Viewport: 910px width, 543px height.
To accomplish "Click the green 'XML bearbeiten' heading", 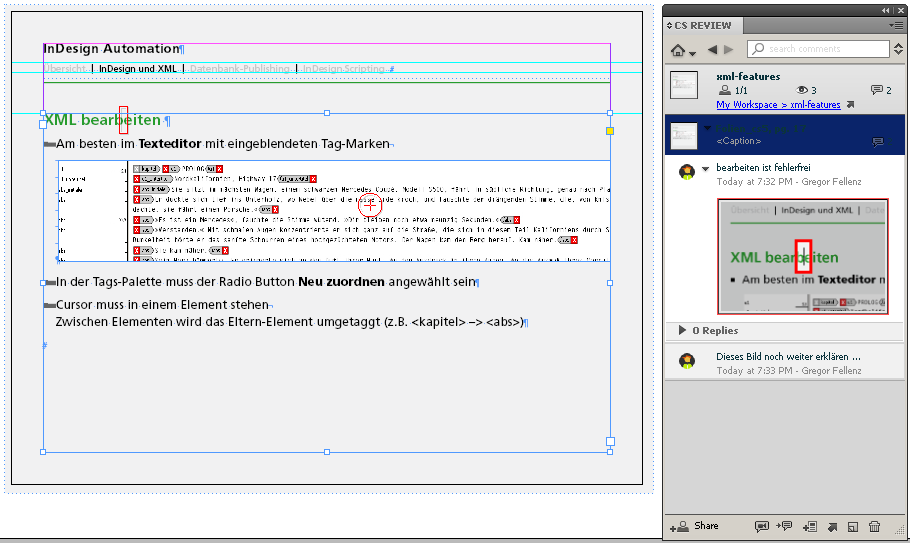I will pos(103,120).
